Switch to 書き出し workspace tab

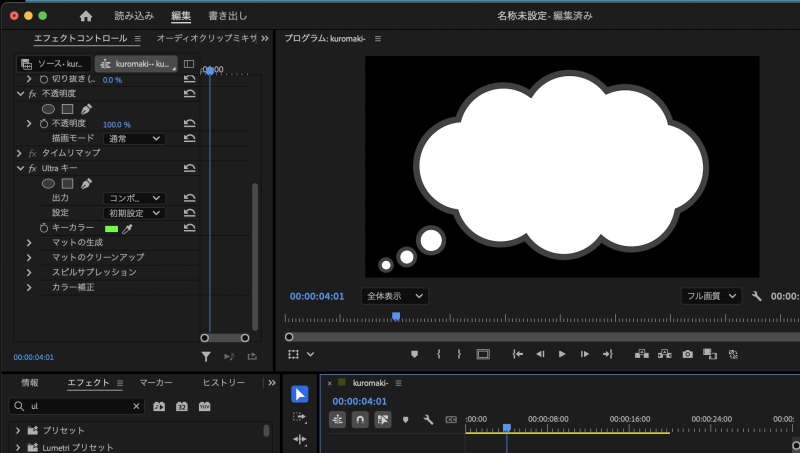tap(227, 16)
